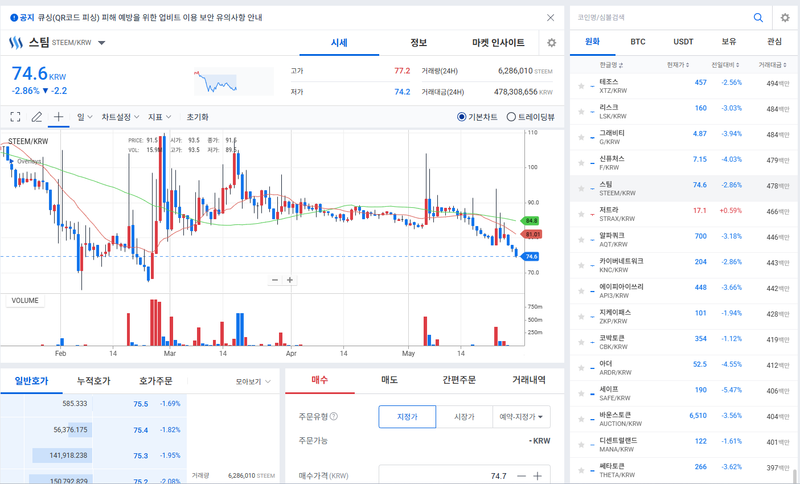800x484 pixels.
Task: Choose 지정가 order type
Action: click(x=407, y=417)
